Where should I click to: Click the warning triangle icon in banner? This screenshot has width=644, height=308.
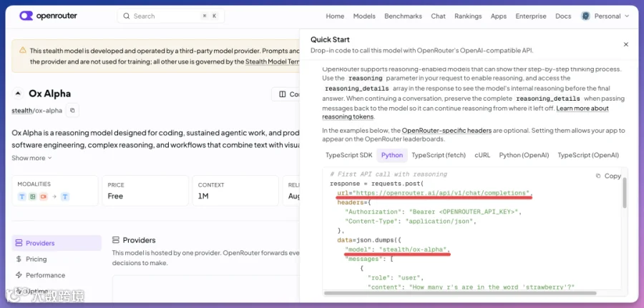click(23, 50)
